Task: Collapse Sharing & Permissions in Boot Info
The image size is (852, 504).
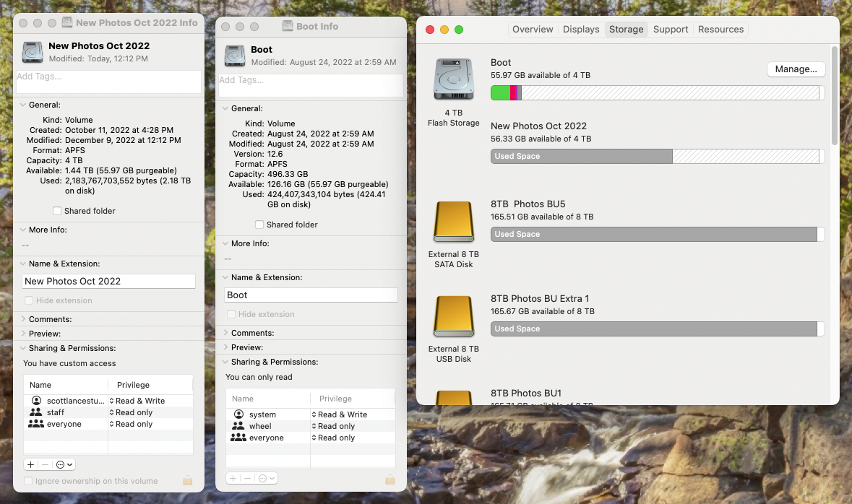Action: 225,362
